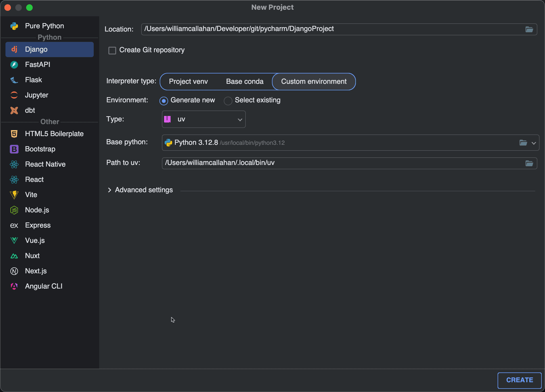Select the Django project type highlighted in blue
This screenshot has width=545, height=392.
[36, 49]
